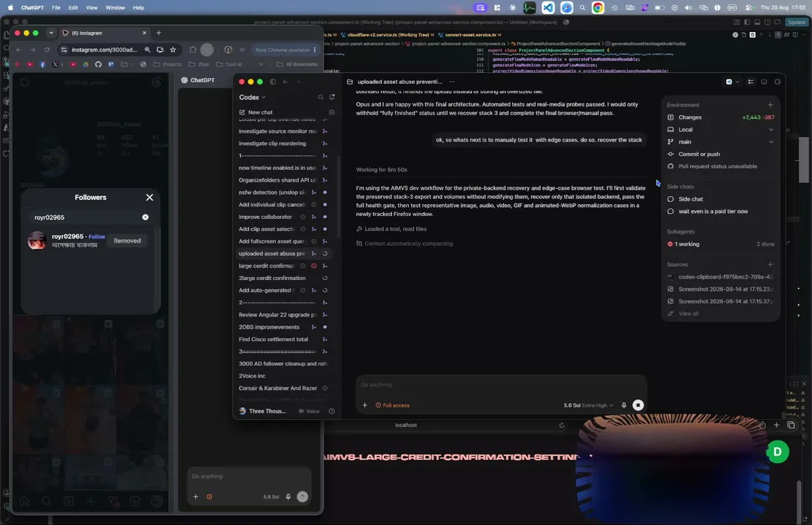Open 'wait even is a paid tier now' side chat
The height and width of the screenshot is (525, 812).
coord(713,211)
